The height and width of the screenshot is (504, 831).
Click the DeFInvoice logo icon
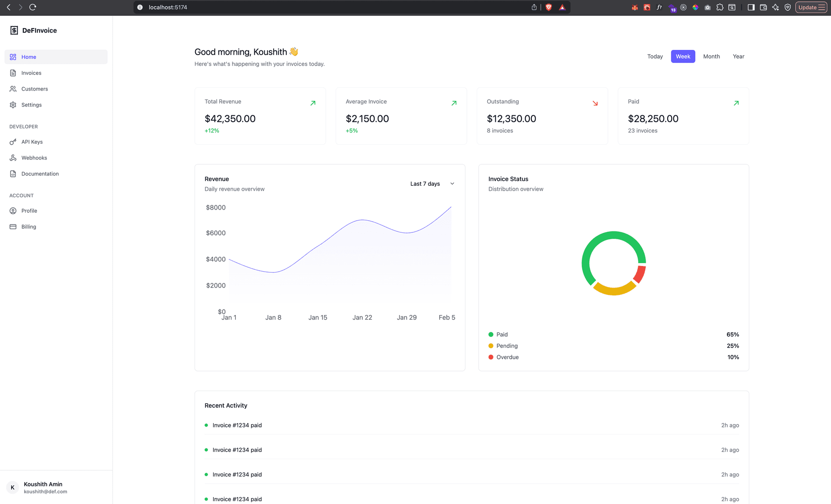(14, 30)
